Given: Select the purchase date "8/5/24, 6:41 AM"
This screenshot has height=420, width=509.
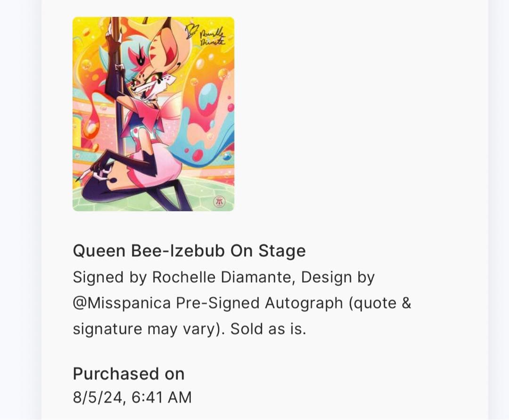Looking at the screenshot, I should (x=132, y=397).
